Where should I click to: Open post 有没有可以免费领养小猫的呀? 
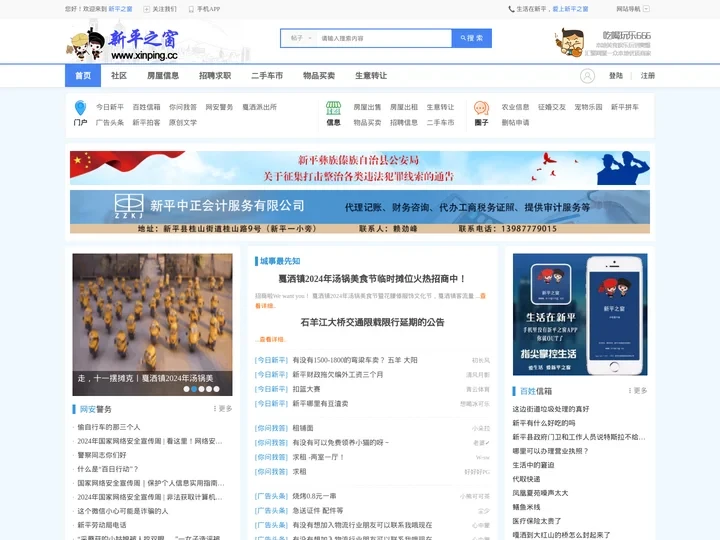click(x=341, y=443)
